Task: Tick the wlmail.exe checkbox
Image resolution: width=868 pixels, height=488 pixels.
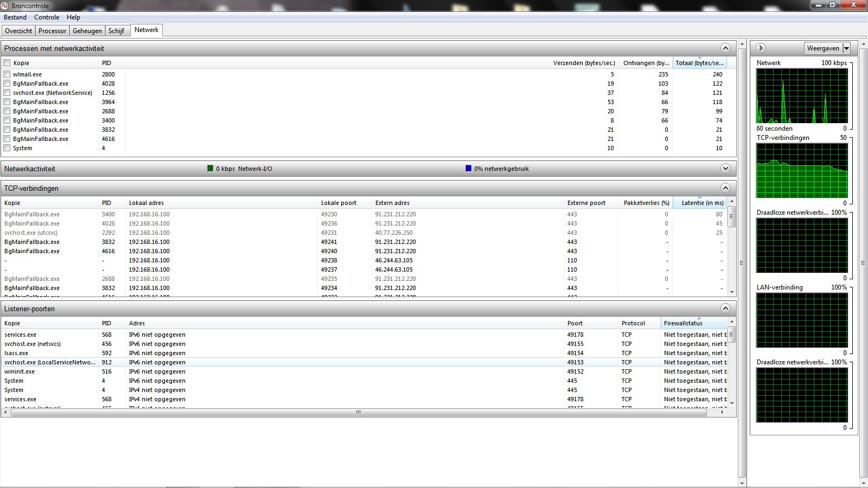Action: 7,74
